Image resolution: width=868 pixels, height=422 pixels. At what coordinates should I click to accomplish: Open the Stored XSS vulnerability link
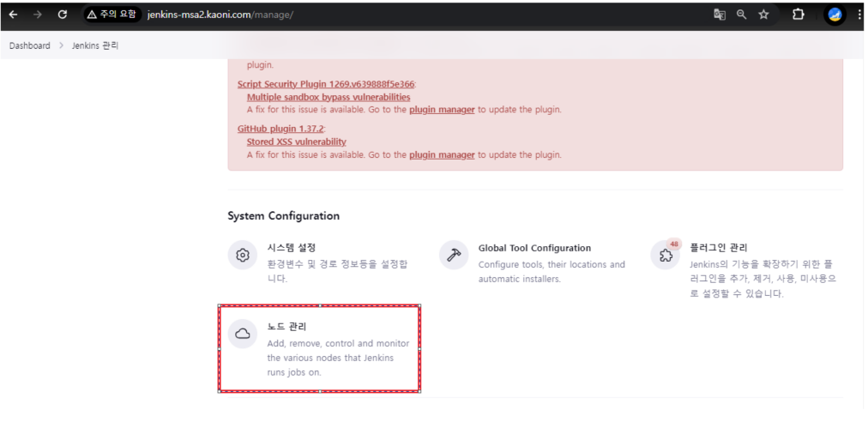click(x=296, y=142)
